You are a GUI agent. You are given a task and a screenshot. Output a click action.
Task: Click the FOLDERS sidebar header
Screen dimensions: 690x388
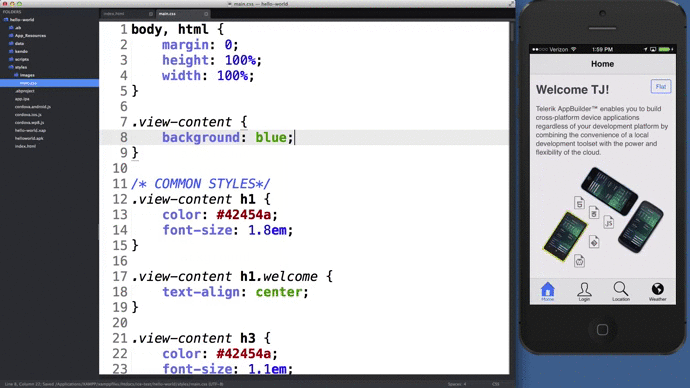click(12, 12)
